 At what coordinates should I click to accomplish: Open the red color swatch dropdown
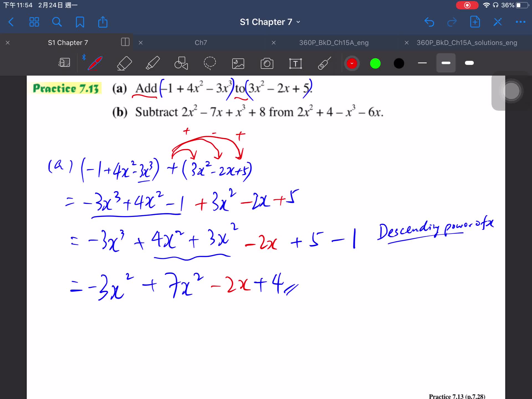pos(352,63)
